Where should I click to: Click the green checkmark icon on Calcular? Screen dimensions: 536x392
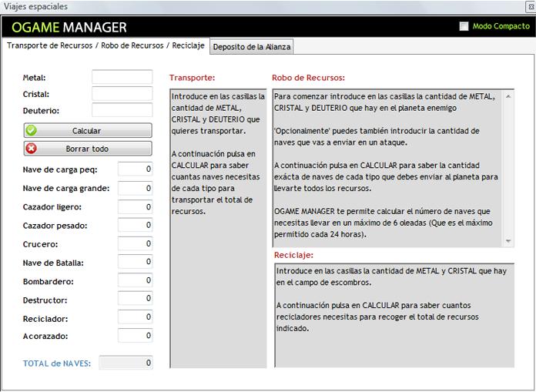click(31, 131)
